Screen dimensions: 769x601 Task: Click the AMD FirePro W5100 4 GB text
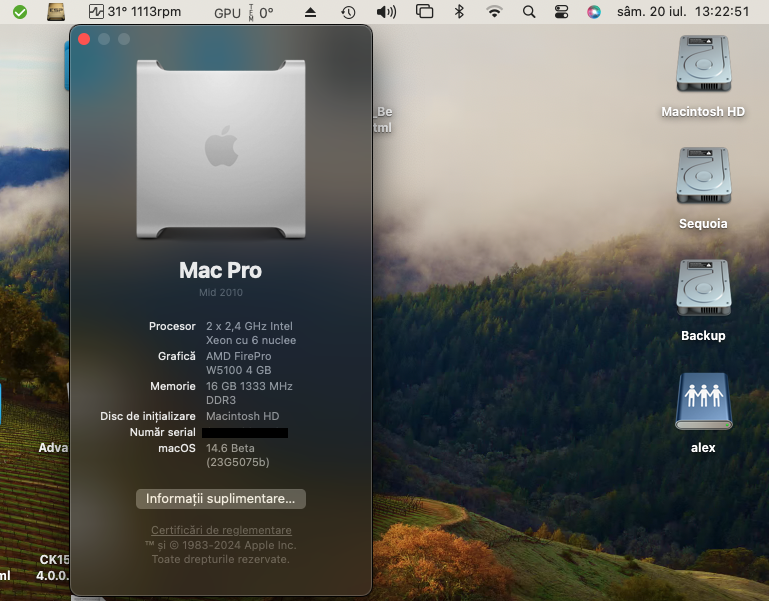click(x=239, y=363)
